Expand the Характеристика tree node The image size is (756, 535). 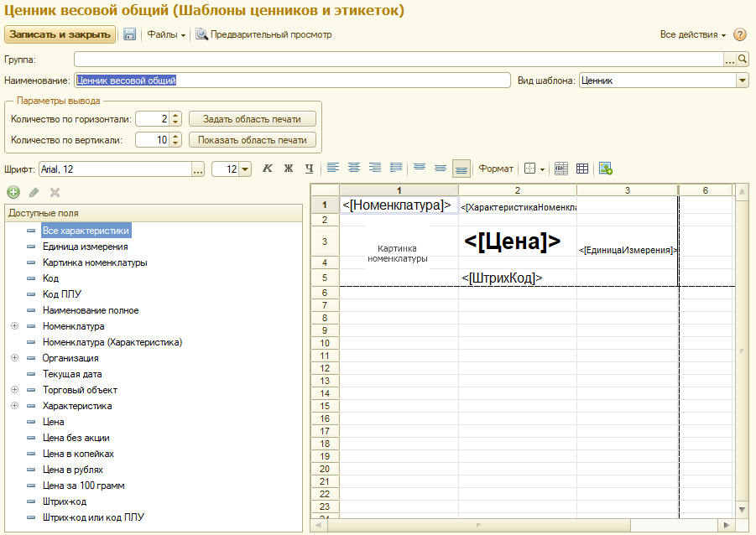(x=15, y=405)
